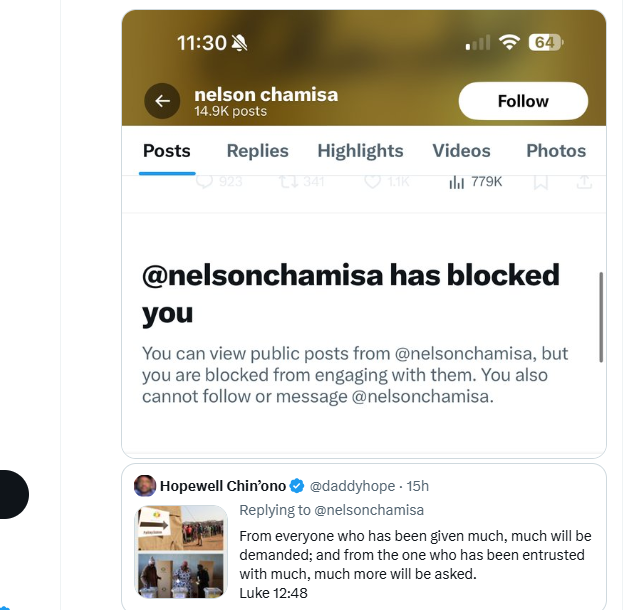Click the like heart icon showing 1.1K
This screenshot has width=630, height=610.
[372, 182]
